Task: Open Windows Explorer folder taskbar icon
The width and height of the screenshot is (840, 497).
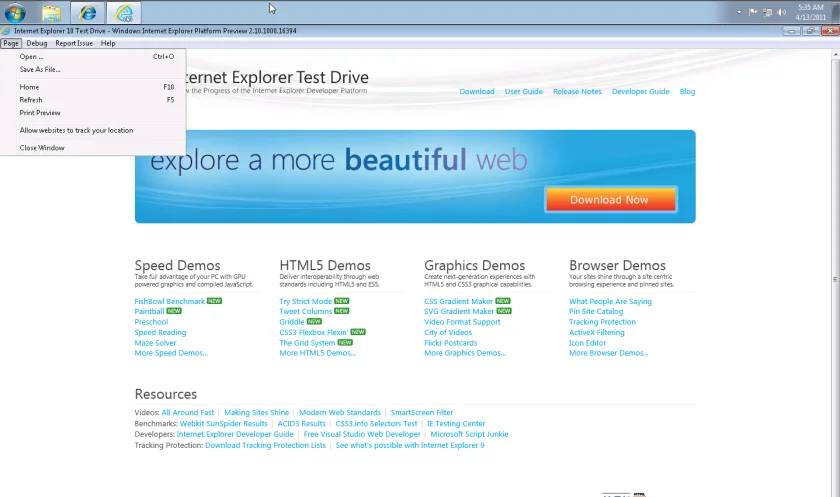Action: pos(51,12)
